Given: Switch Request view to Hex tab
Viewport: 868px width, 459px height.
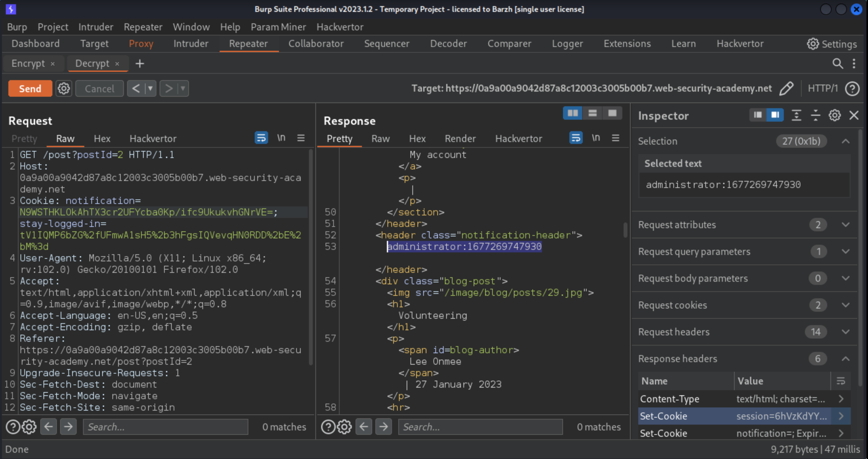Looking at the screenshot, I should pyautogui.click(x=102, y=139).
